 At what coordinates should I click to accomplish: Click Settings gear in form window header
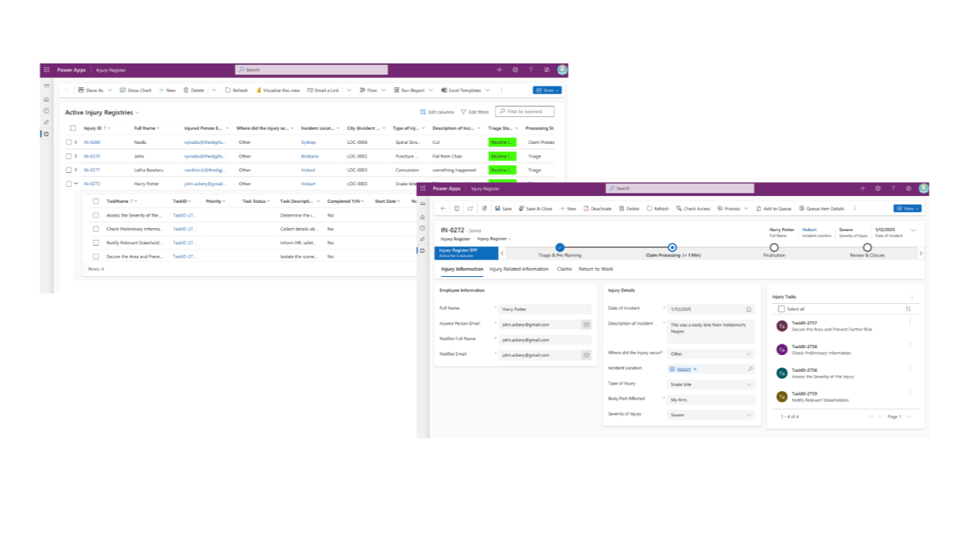click(877, 188)
